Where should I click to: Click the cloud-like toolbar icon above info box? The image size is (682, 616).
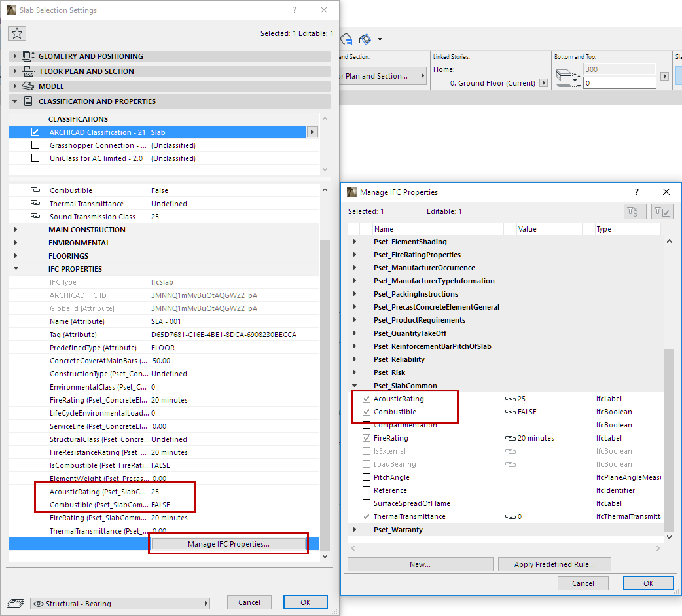click(347, 39)
